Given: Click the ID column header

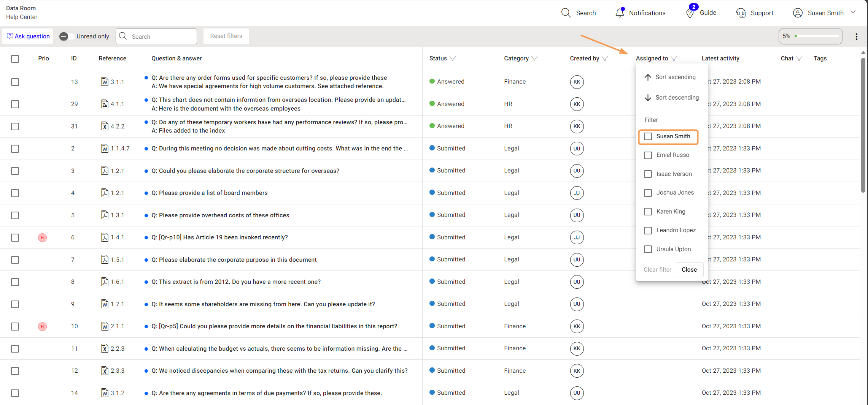Looking at the screenshot, I should coord(74,59).
